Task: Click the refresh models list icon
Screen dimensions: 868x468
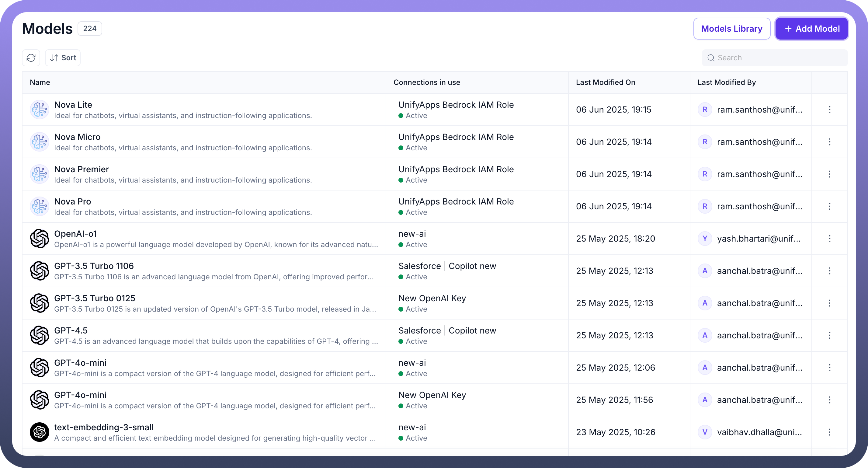Action: tap(31, 58)
